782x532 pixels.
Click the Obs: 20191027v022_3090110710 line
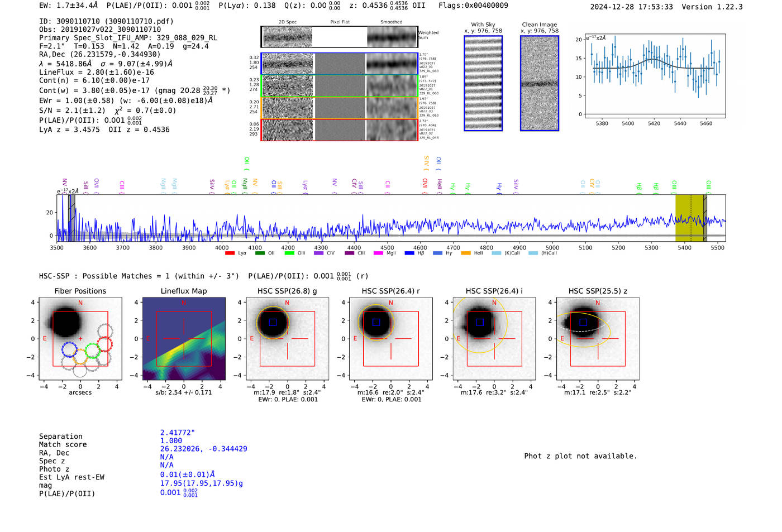[100, 30]
